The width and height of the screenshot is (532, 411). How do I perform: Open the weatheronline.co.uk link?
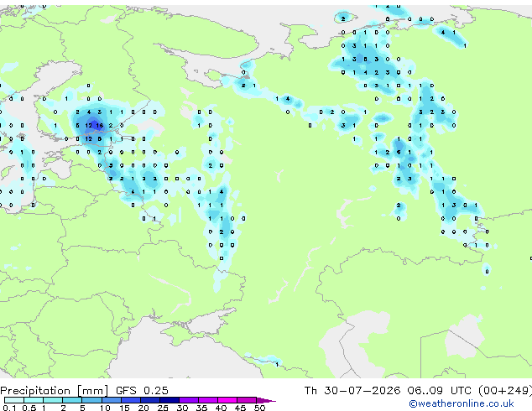462,403
